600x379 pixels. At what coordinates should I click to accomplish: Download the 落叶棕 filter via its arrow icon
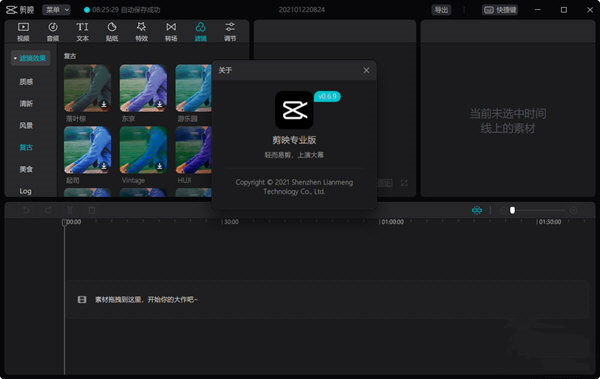click(104, 104)
